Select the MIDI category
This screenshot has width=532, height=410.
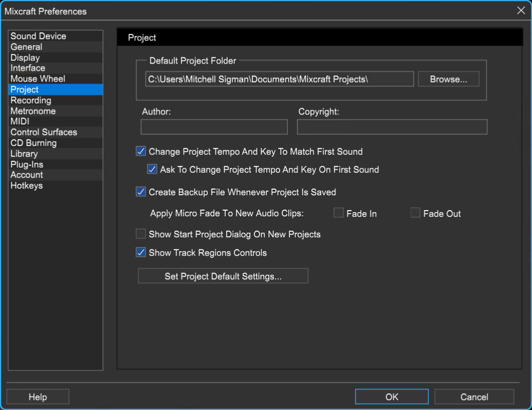point(55,121)
